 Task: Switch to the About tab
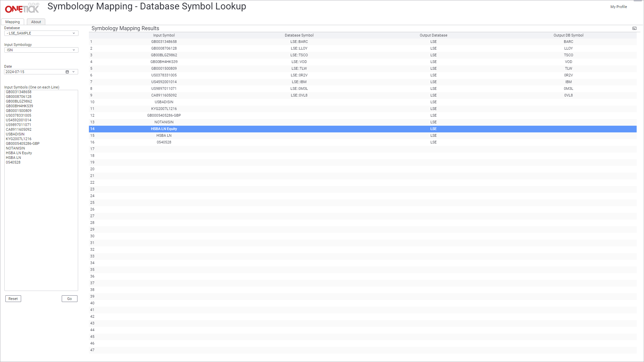36,22
